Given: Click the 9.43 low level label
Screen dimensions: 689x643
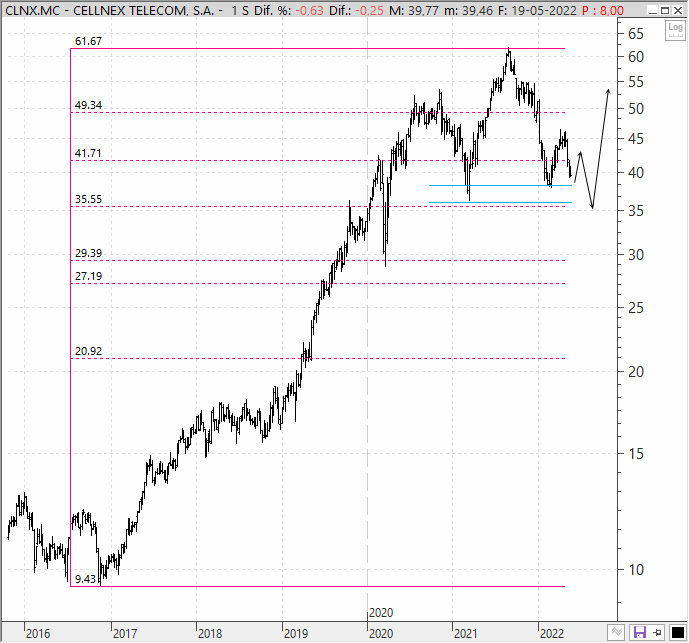Looking at the screenshot, I should (x=85, y=579).
